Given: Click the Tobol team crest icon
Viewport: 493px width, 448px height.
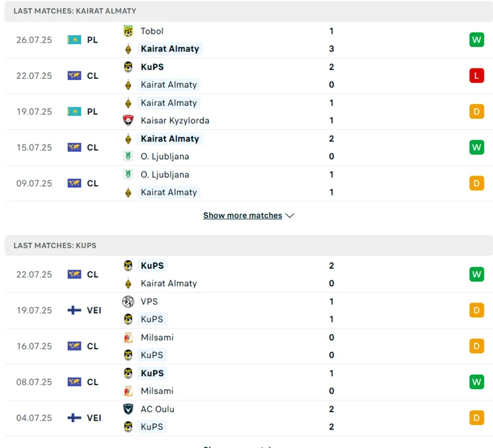Looking at the screenshot, I should pyautogui.click(x=128, y=31).
